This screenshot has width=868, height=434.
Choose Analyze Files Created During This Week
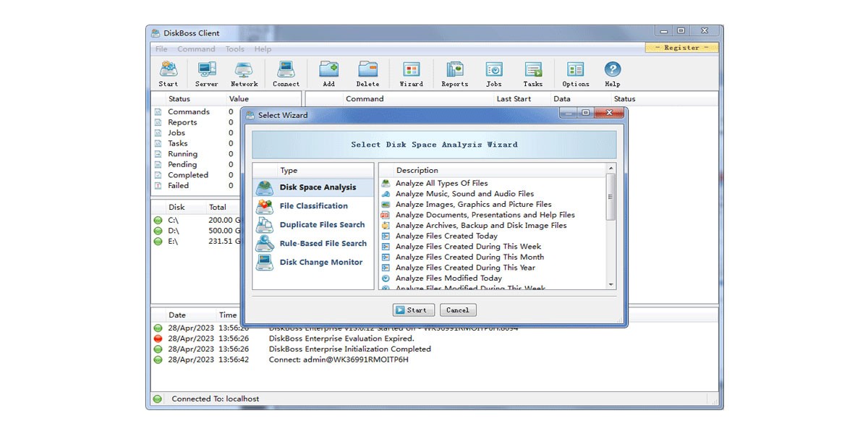tap(468, 247)
